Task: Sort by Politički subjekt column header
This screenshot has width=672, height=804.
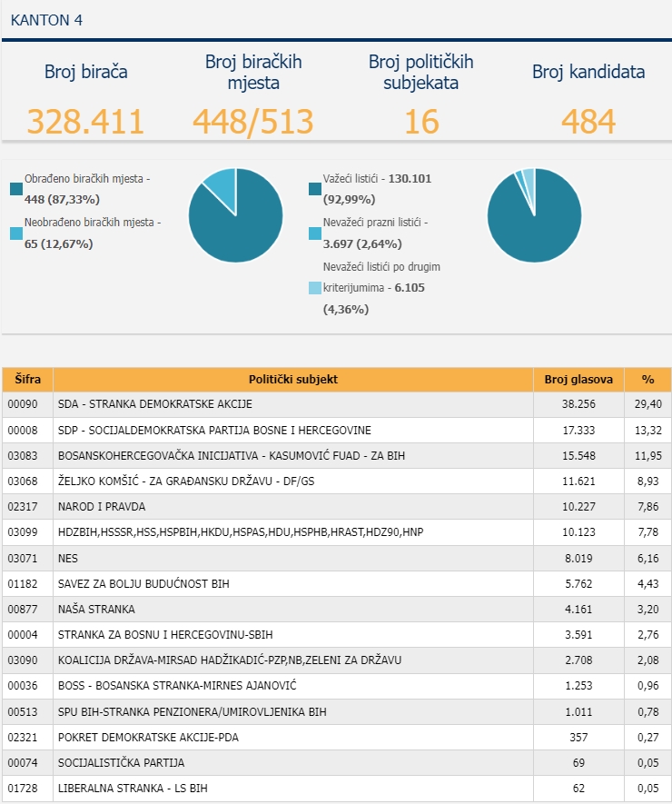Action: click(x=292, y=380)
